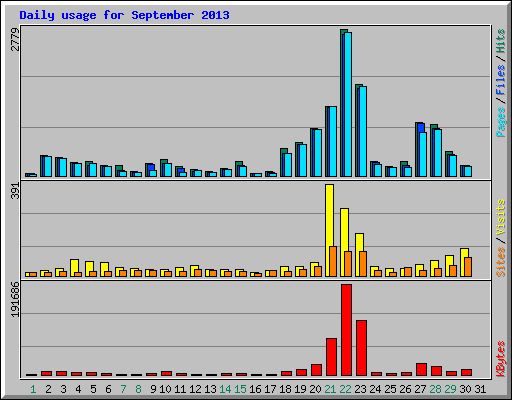Click the red KBytes bar for day 20
Image resolution: width=512 pixels, height=400 pixels.
[316, 370]
